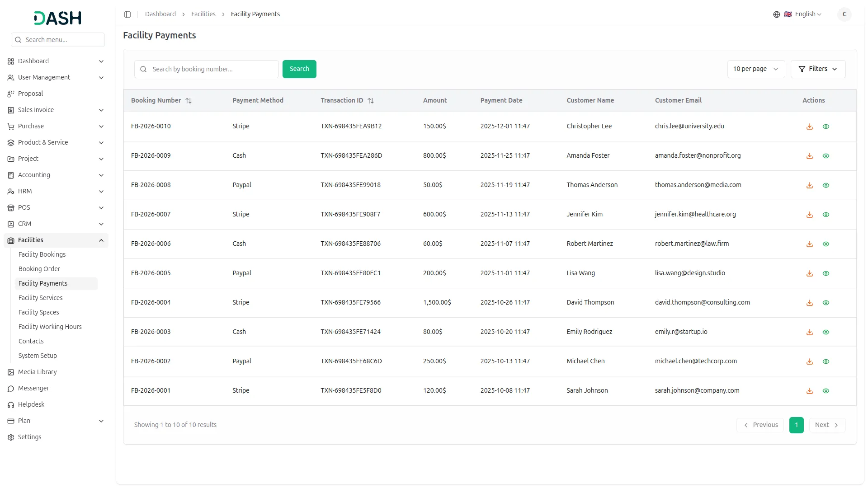
Task: View payment details for FB-2026-0007
Action: pyautogui.click(x=826, y=215)
